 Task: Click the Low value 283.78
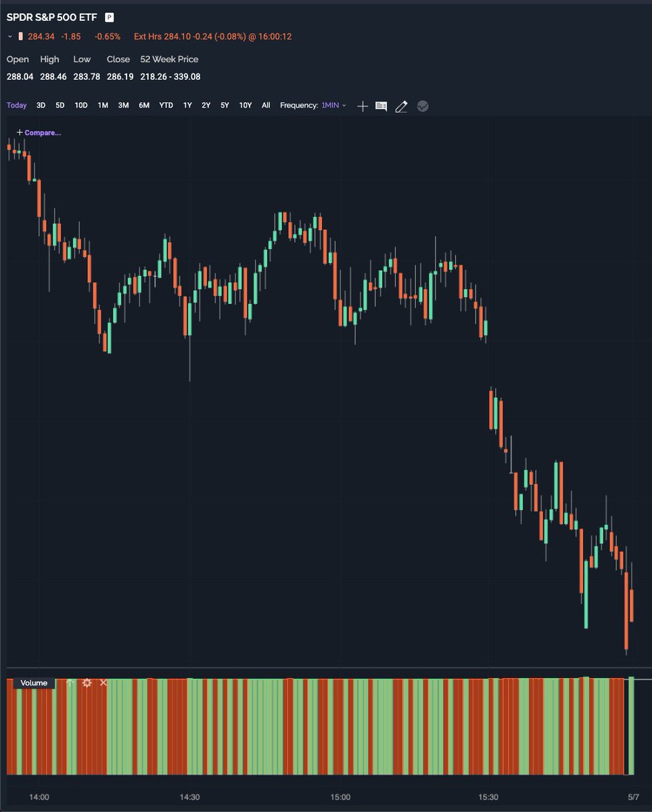pyautogui.click(x=87, y=77)
